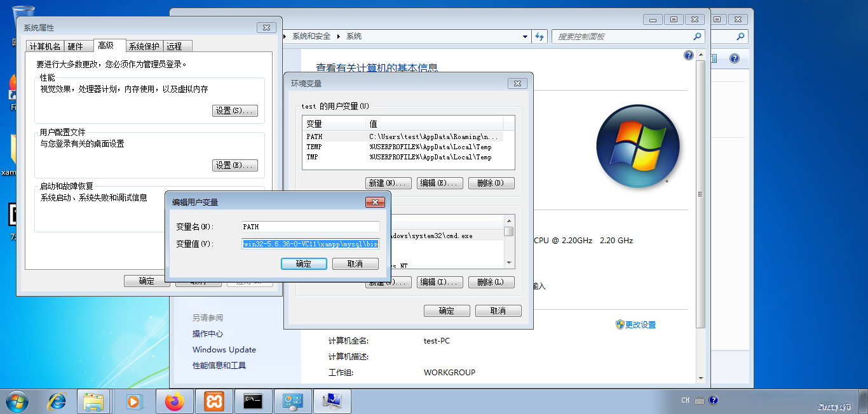
Task: Open Windows Explorer folder icon in taskbar
Action: 93,401
